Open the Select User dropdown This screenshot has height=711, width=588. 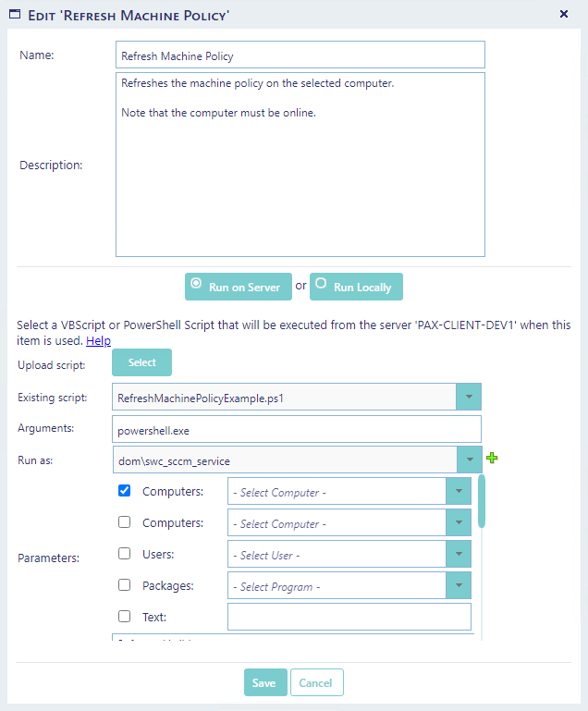(458, 555)
